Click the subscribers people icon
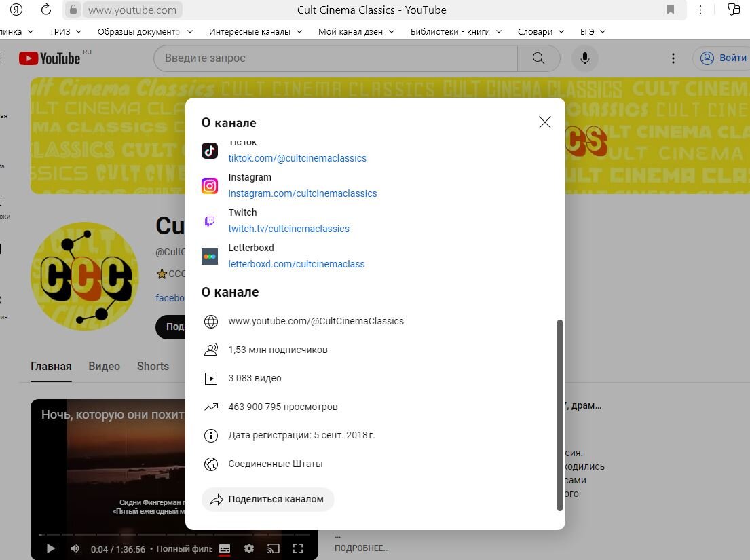 (x=211, y=350)
